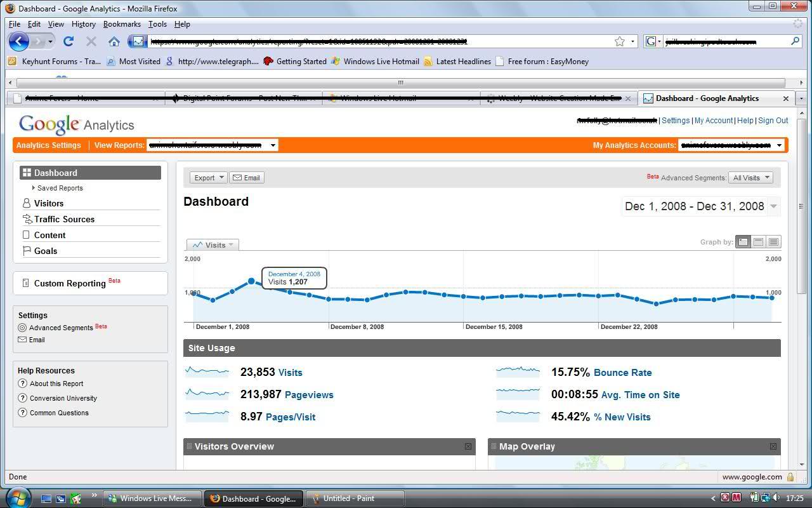Open All Visits segments dropdown
The image size is (812, 508).
[x=750, y=178]
